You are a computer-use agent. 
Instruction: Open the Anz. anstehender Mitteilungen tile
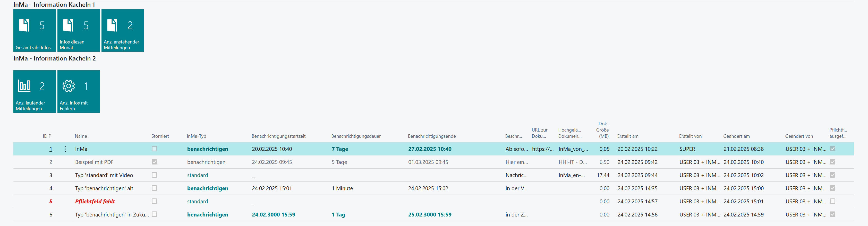click(x=123, y=30)
